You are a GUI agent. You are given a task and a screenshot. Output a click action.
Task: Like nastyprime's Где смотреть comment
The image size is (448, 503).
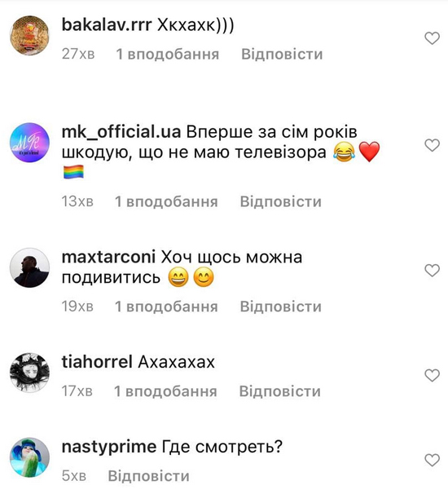click(x=432, y=460)
